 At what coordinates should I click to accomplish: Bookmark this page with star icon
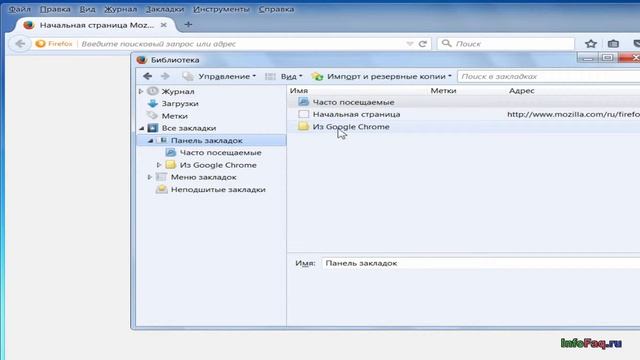click(x=591, y=43)
